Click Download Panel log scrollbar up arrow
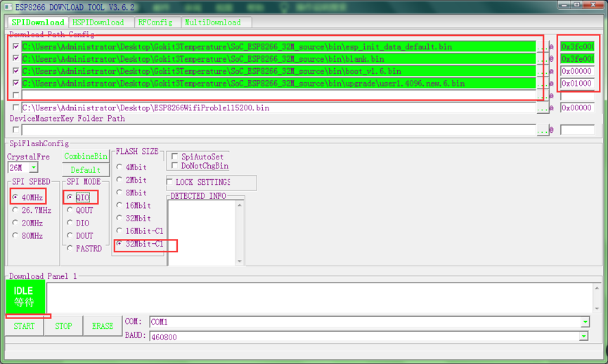This screenshot has height=364, width=608. [597, 288]
